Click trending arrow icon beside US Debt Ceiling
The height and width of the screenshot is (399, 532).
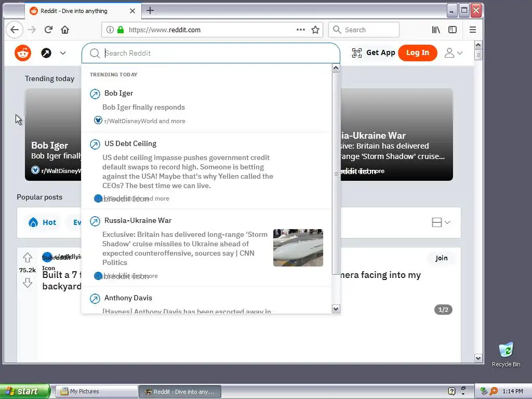coord(95,144)
